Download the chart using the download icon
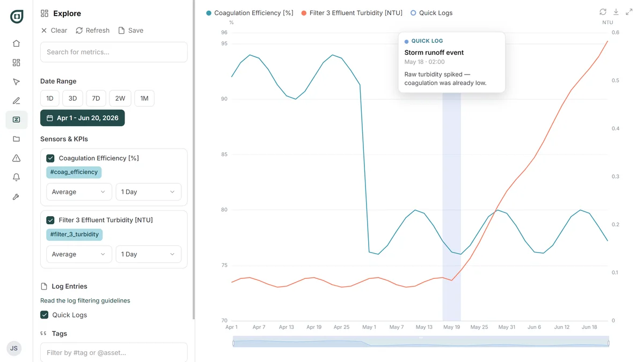This screenshot has height=362, width=644. tap(616, 12)
